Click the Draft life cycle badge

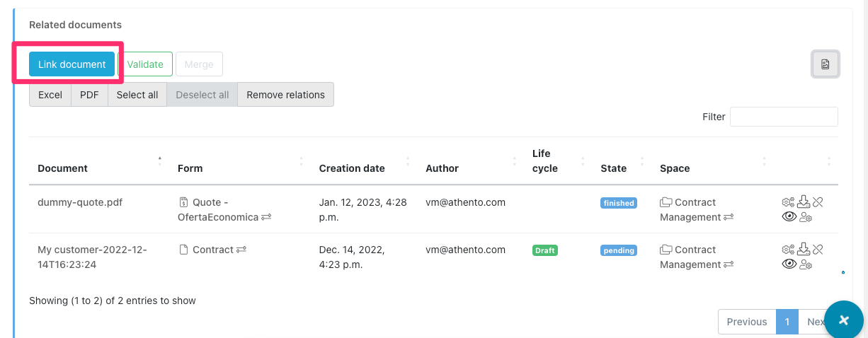(545, 250)
